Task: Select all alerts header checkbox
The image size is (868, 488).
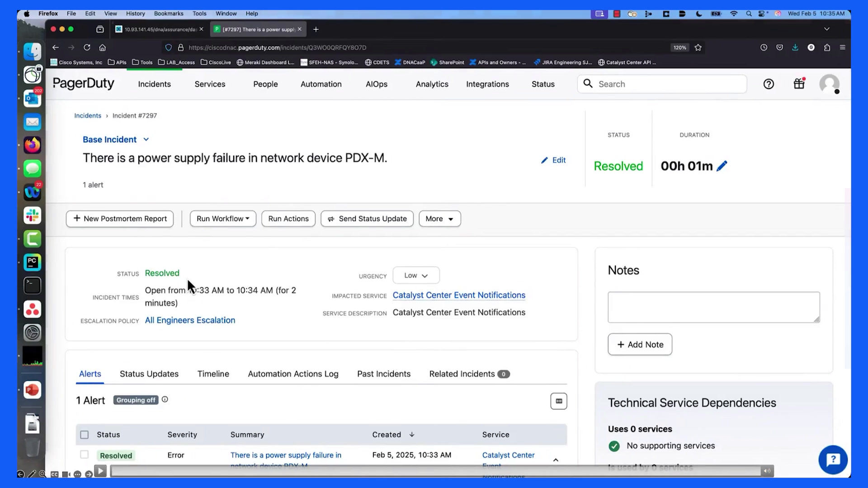Action: coord(85,435)
